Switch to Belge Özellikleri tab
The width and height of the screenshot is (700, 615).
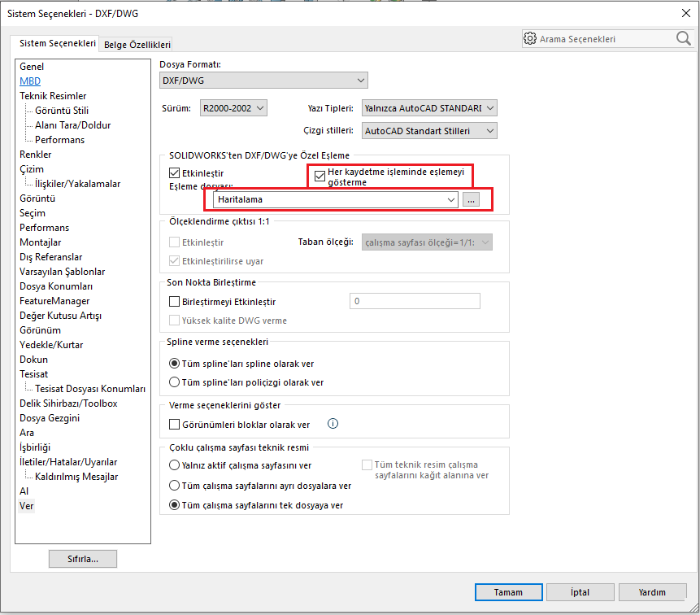[x=137, y=45]
